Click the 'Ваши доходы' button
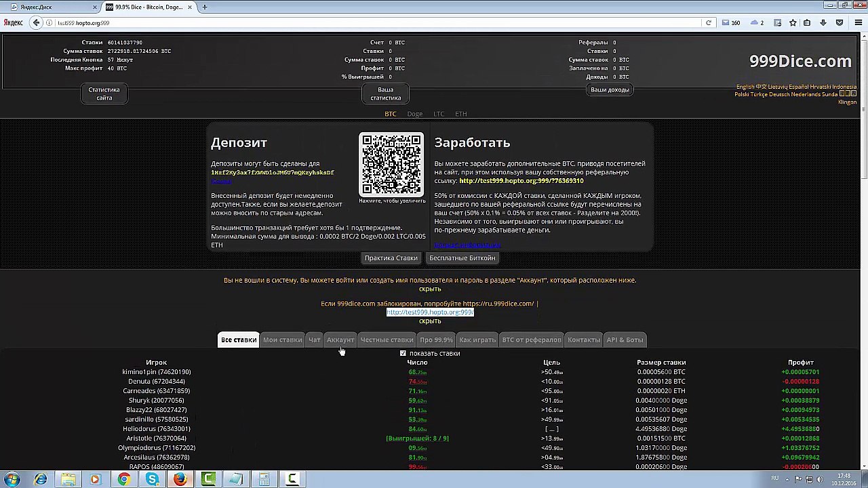The height and width of the screenshot is (488, 868). click(x=610, y=89)
